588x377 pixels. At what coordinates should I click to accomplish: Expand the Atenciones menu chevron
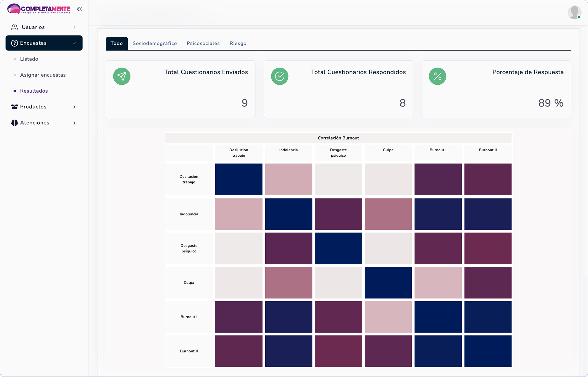[x=75, y=123]
